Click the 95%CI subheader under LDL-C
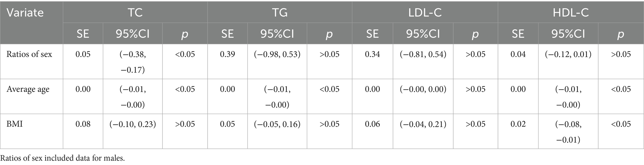 point(423,34)
